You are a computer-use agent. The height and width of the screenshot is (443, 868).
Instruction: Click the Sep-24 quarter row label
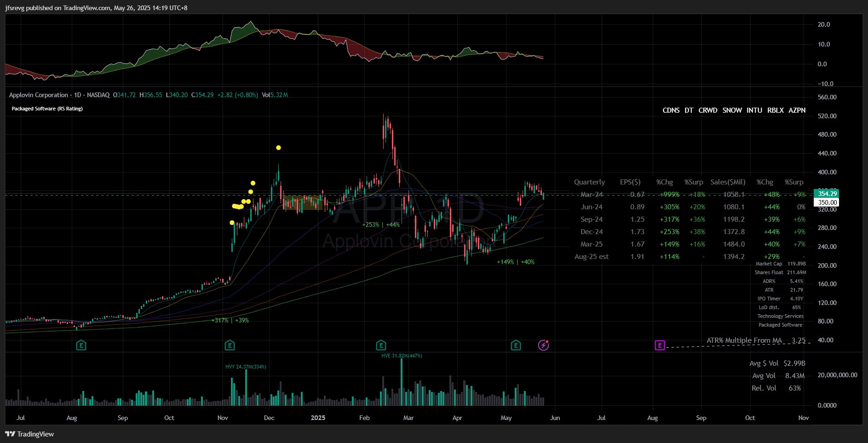[592, 219]
